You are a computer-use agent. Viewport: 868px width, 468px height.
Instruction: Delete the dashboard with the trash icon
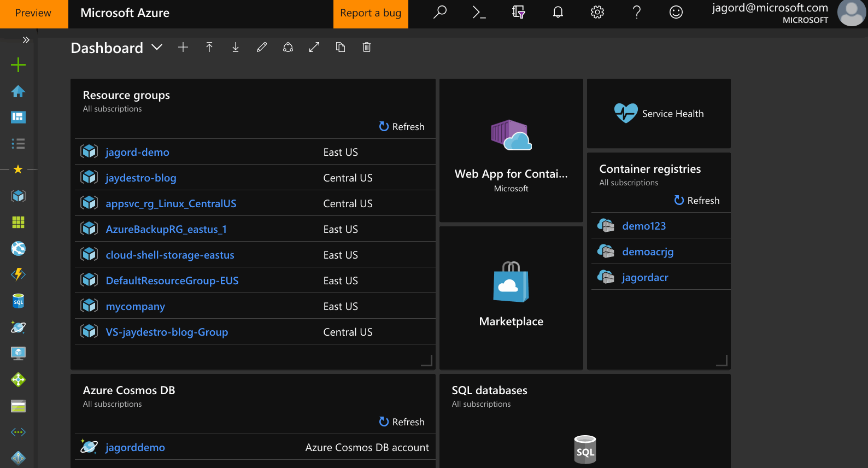point(367,48)
